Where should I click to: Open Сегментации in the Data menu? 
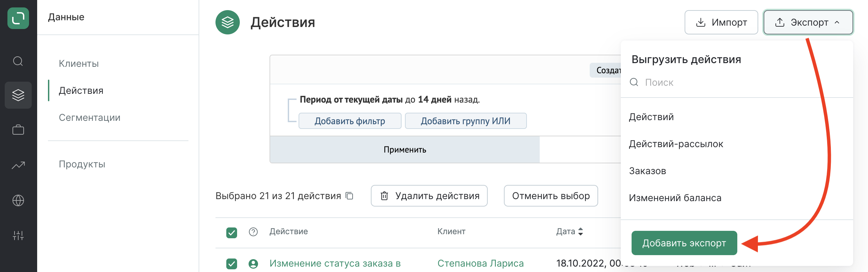point(90,117)
